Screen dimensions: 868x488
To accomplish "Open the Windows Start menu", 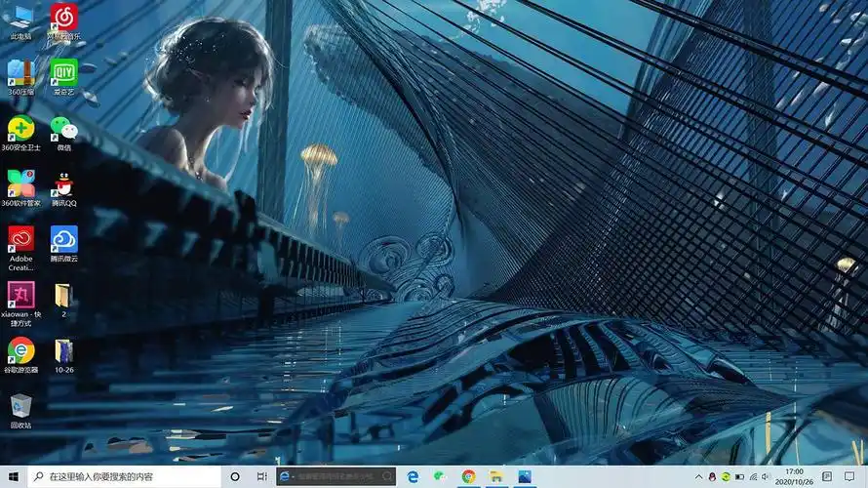I will coord(12,476).
